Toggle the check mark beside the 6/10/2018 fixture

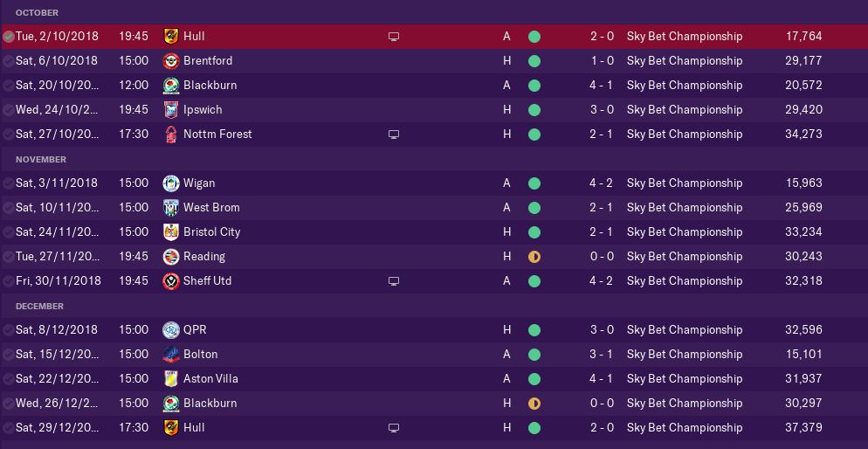click(x=9, y=61)
